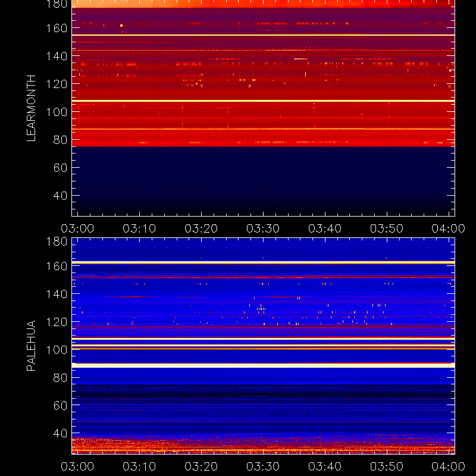Click the 03:00 time label under Learmonth plot
The image size is (476, 476).
pos(77,228)
